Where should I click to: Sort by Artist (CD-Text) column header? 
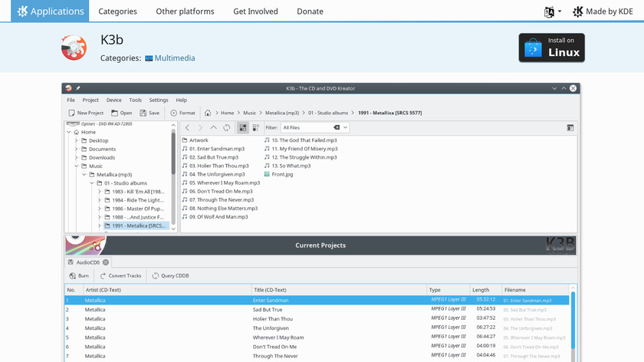[167, 290]
